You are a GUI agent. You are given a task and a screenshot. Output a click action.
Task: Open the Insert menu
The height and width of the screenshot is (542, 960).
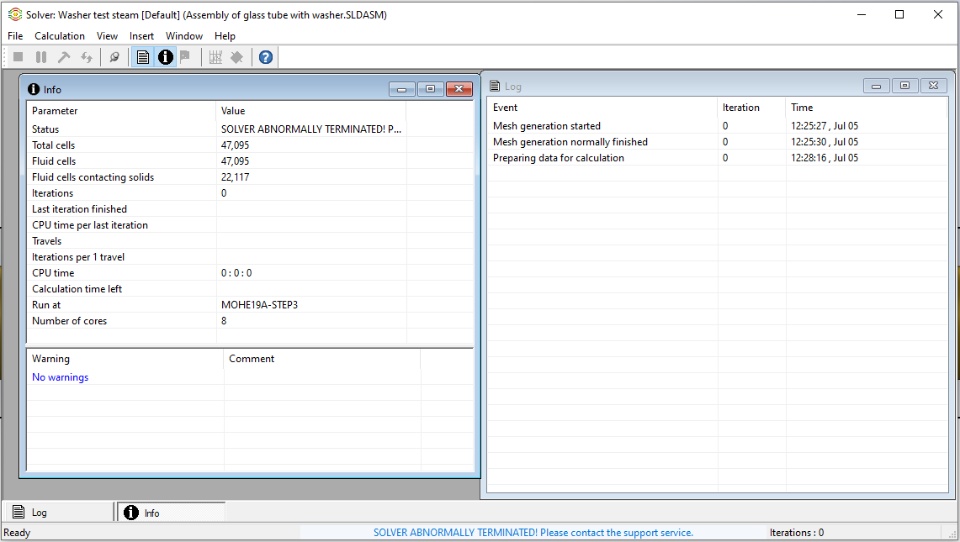coord(141,36)
